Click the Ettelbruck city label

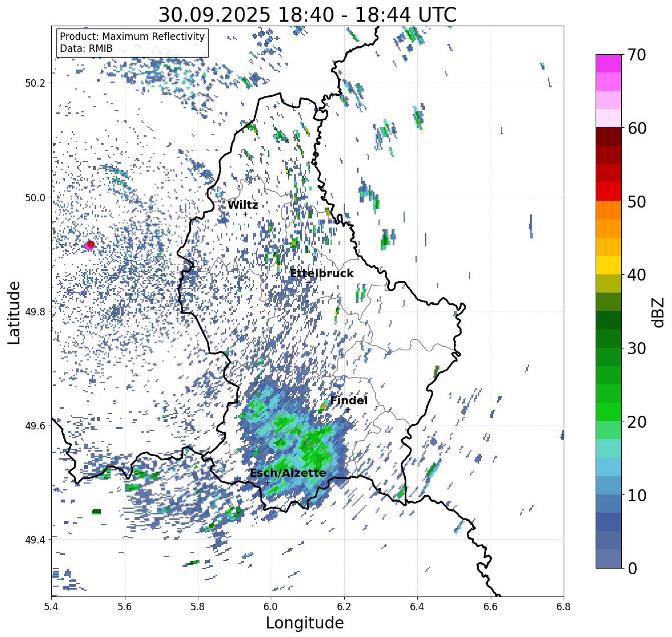[322, 273]
